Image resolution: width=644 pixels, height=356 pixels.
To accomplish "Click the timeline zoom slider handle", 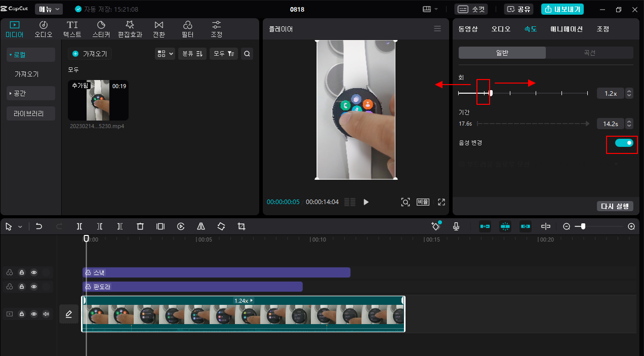I will 583,226.
